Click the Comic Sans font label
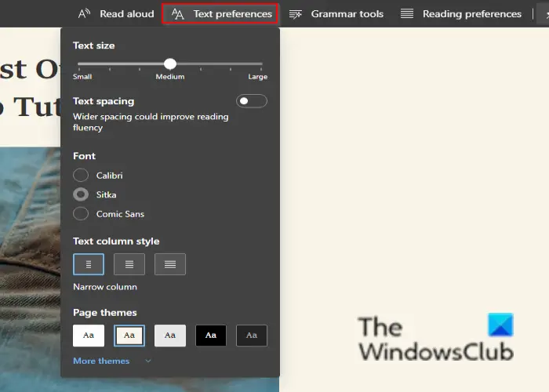The image size is (549, 392). tap(120, 214)
